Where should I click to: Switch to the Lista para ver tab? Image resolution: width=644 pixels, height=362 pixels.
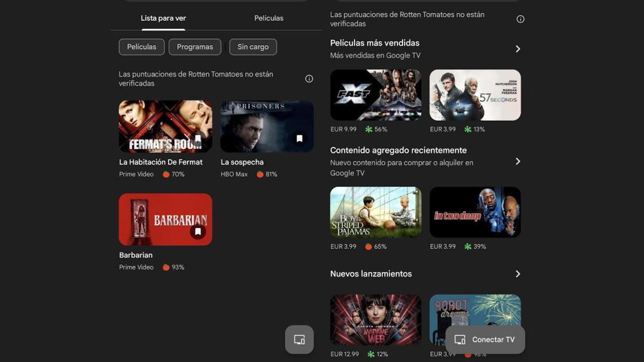click(163, 18)
